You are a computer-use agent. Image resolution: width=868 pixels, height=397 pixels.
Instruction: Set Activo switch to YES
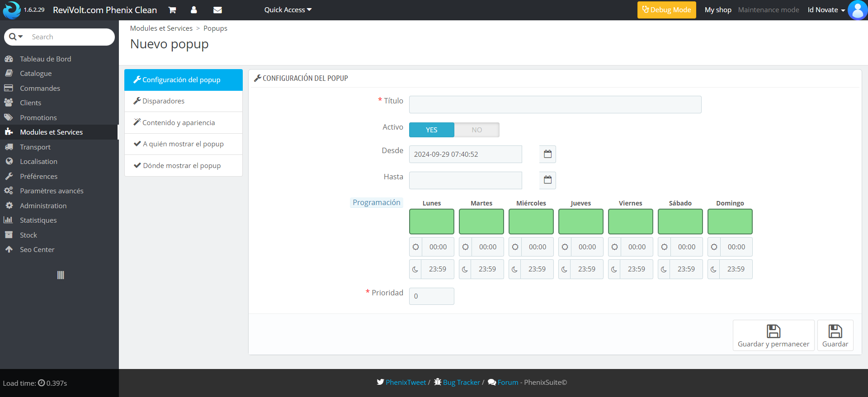click(432, 130)
